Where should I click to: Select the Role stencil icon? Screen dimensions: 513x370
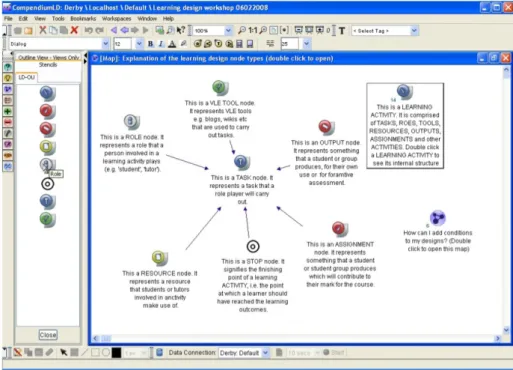click(47, 164)
